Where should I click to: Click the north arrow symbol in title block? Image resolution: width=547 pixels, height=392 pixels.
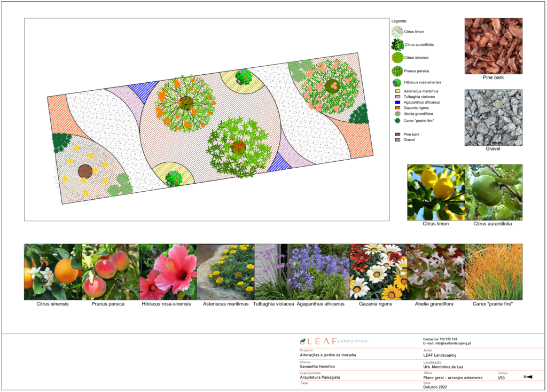click(x=528, y=377)
